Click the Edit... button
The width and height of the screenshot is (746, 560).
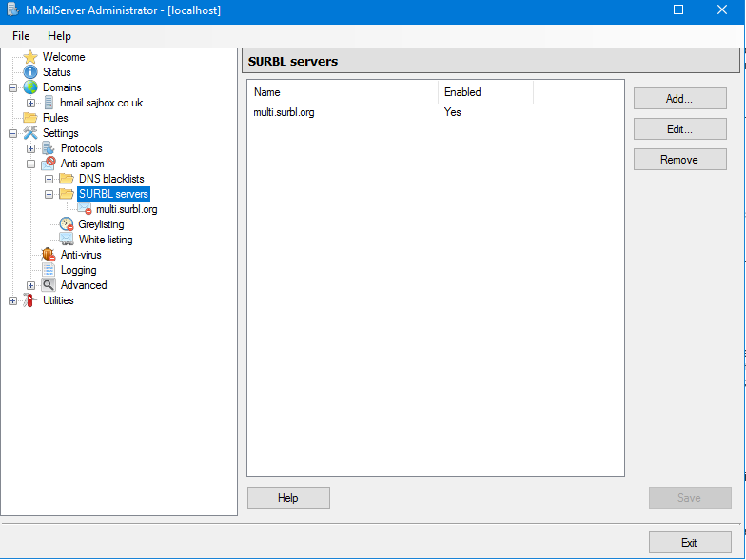pyautogui.click(x=679, y=129)
